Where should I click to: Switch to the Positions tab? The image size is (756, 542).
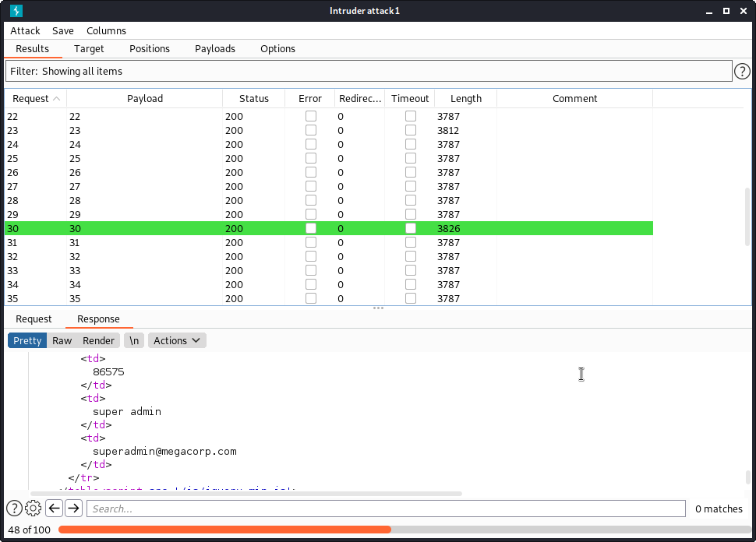tap(150, 48)
